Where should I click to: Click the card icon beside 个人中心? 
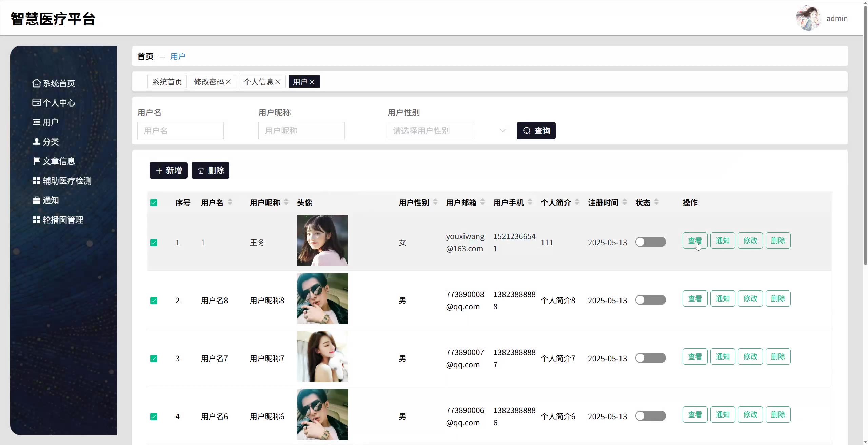(36, 102)
